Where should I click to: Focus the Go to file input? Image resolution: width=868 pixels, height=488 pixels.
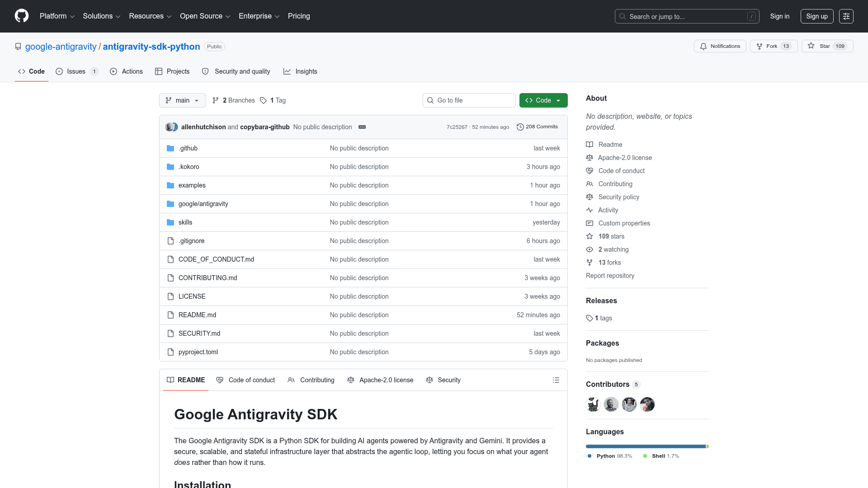[x=469, y=100]
